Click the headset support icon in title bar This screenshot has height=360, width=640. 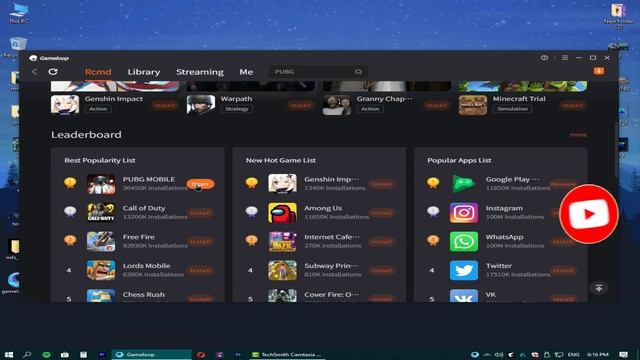[x=544, y=58]
